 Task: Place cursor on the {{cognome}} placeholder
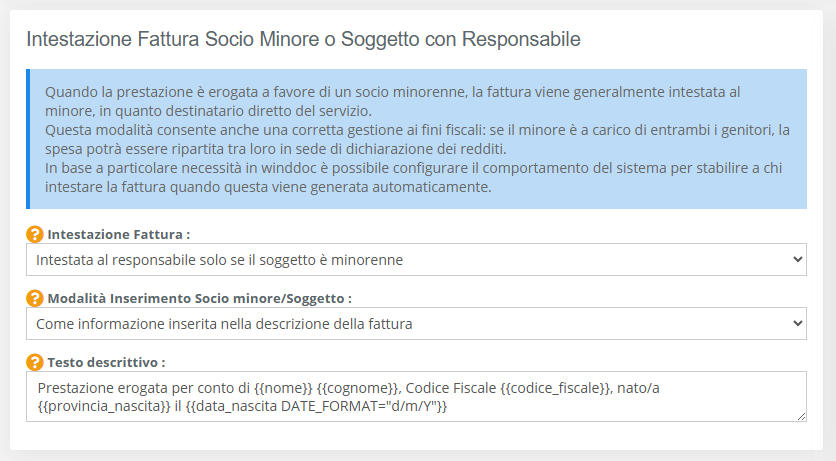pos(358,387)
